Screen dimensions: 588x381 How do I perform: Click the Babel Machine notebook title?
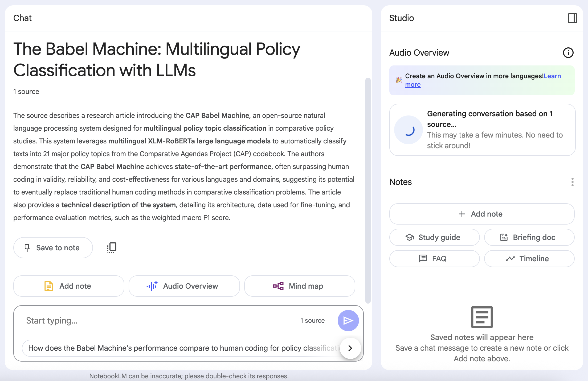tap(157, 60)
